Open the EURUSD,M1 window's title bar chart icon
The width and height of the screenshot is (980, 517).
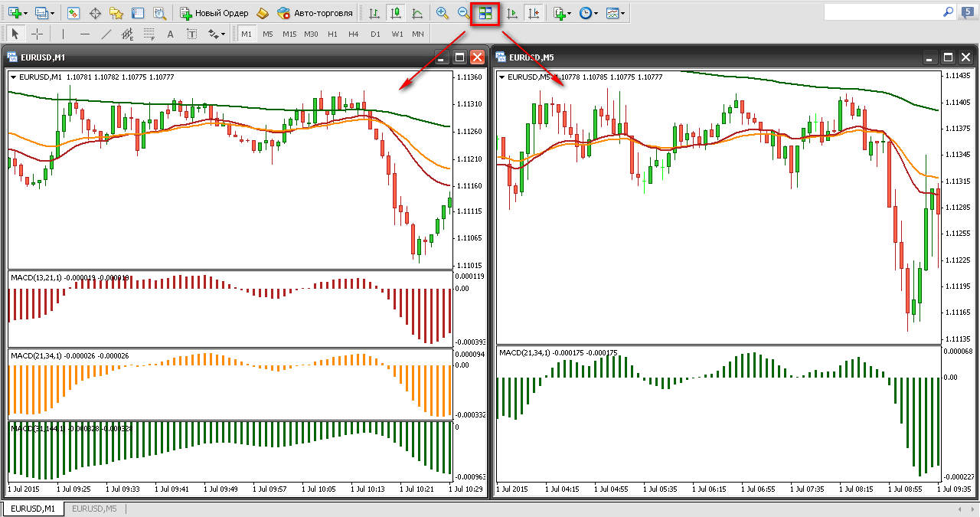11,57
